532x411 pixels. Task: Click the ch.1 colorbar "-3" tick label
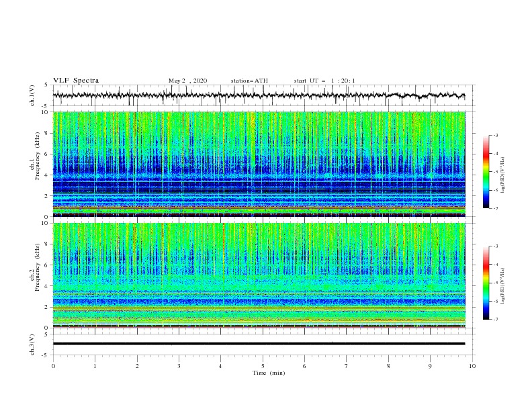click(x=496, y=135)
